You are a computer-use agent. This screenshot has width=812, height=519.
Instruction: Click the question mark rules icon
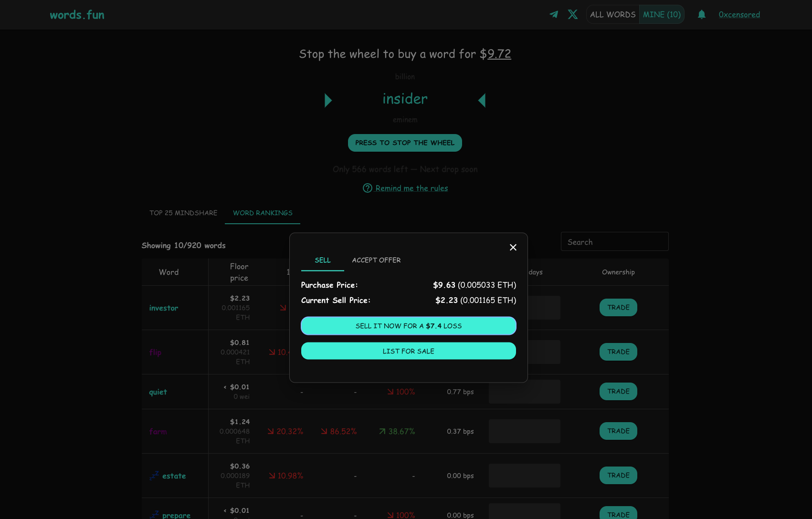pos(367,188)
